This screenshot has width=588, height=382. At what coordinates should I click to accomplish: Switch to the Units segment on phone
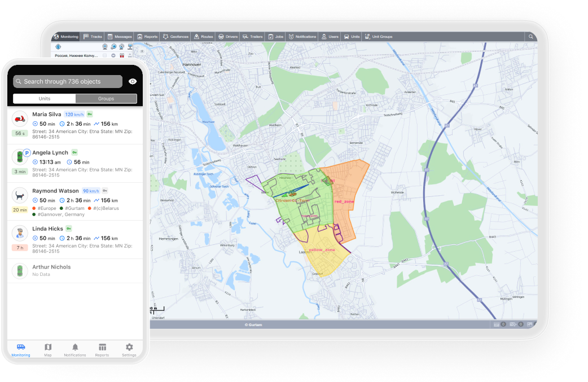(45, 99)
